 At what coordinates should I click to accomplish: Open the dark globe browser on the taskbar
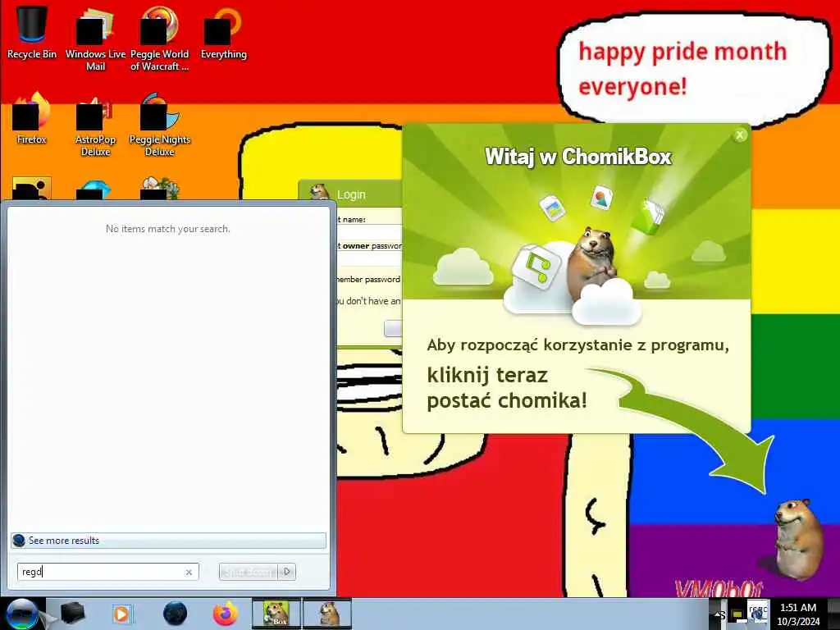pyautogui.click(x=176, y=614)
